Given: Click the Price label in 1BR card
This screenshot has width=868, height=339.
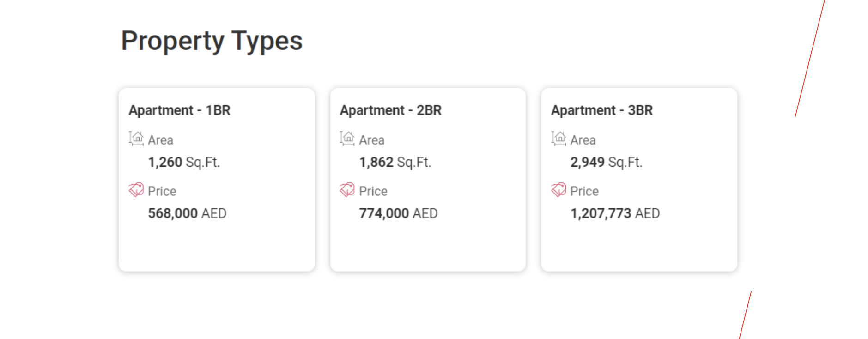Looking at the screenshot, I should coord(162,191).
